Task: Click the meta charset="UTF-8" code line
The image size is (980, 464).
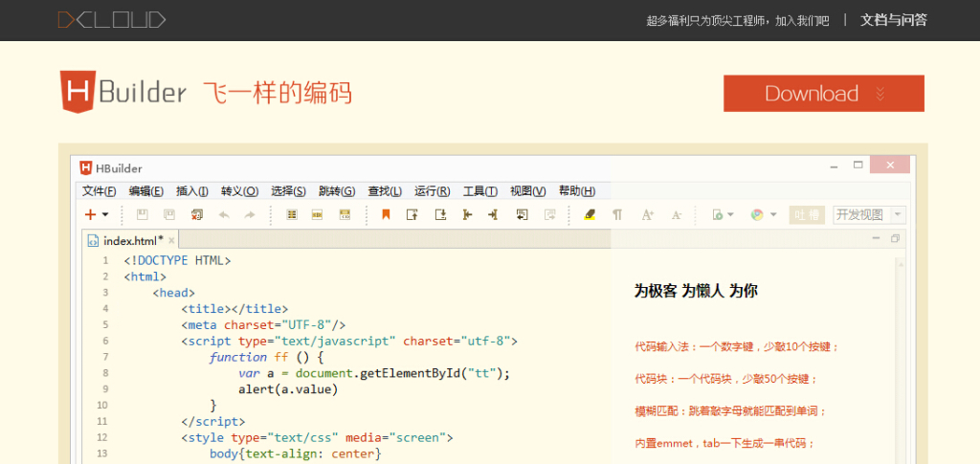Action: [x=264, y=324]
